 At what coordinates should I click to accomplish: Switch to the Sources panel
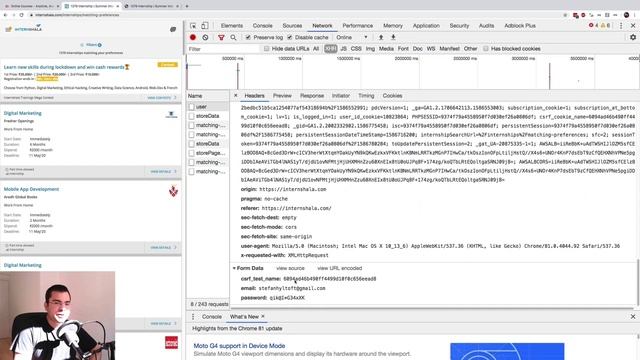[x=292, y=25]
